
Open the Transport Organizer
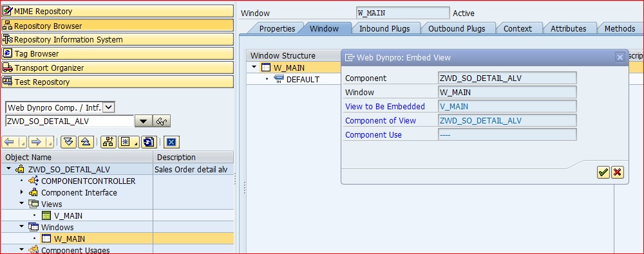pyautogui.click(x=117, y=68)
